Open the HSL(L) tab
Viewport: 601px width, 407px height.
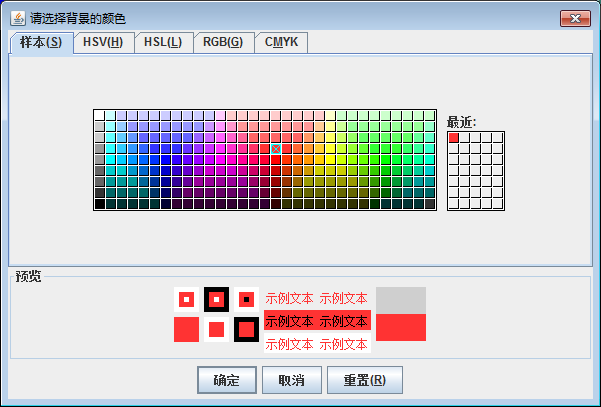(x=163, y=42)
